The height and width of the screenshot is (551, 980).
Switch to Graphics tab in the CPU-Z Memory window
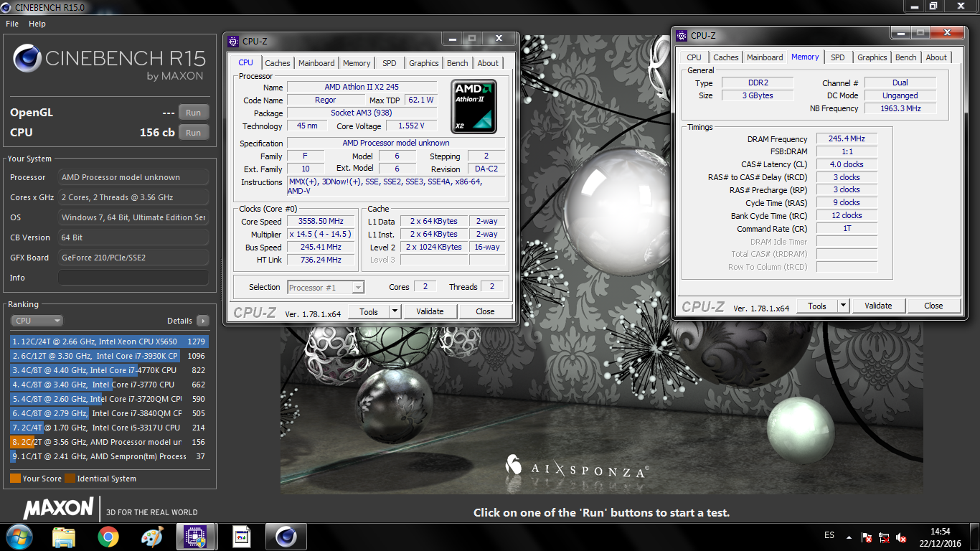(x=872, y=57)
